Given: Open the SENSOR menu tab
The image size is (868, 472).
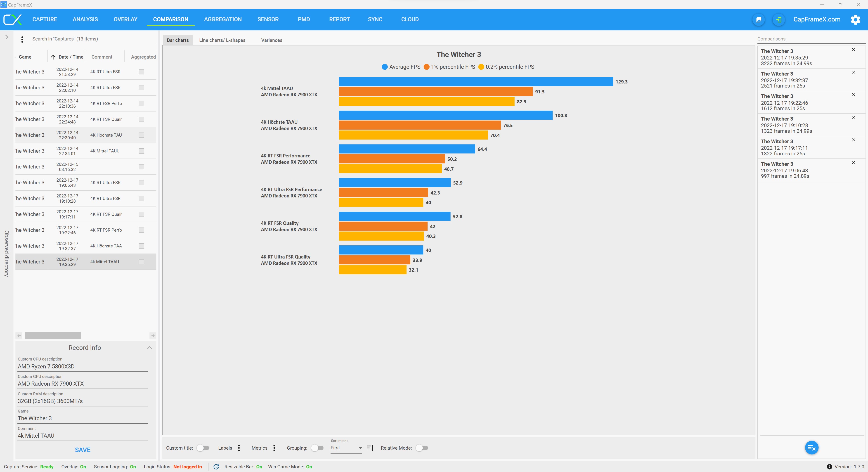Looking at the screenshot, I should point(268,19).
